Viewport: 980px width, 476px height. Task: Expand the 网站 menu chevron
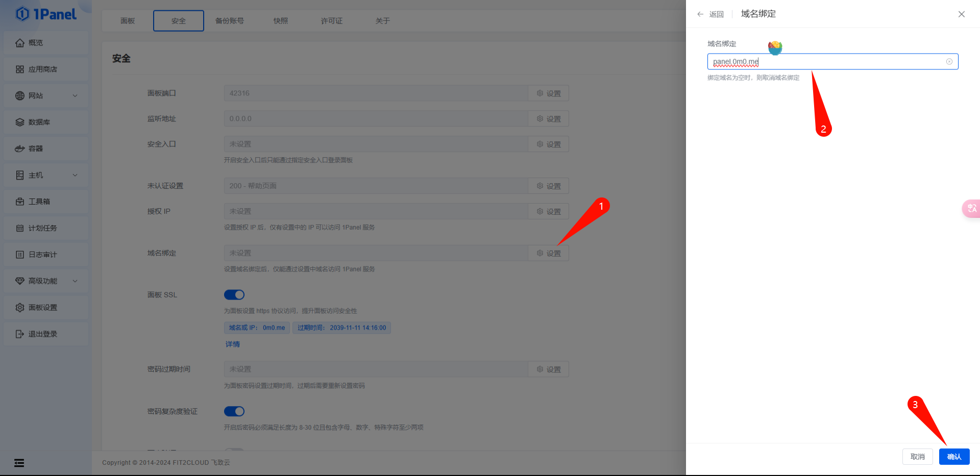pyautogui.click(x=75, y=96)
